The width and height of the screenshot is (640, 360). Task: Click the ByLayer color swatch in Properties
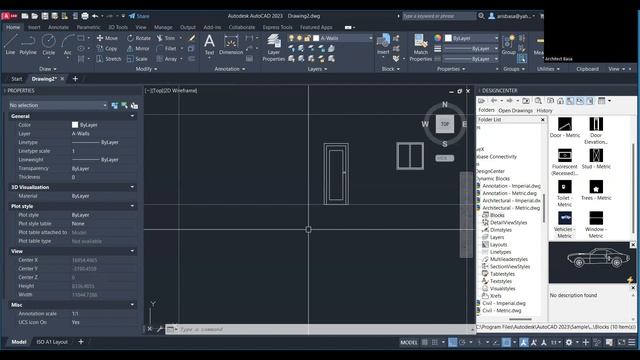coord(75,125)
